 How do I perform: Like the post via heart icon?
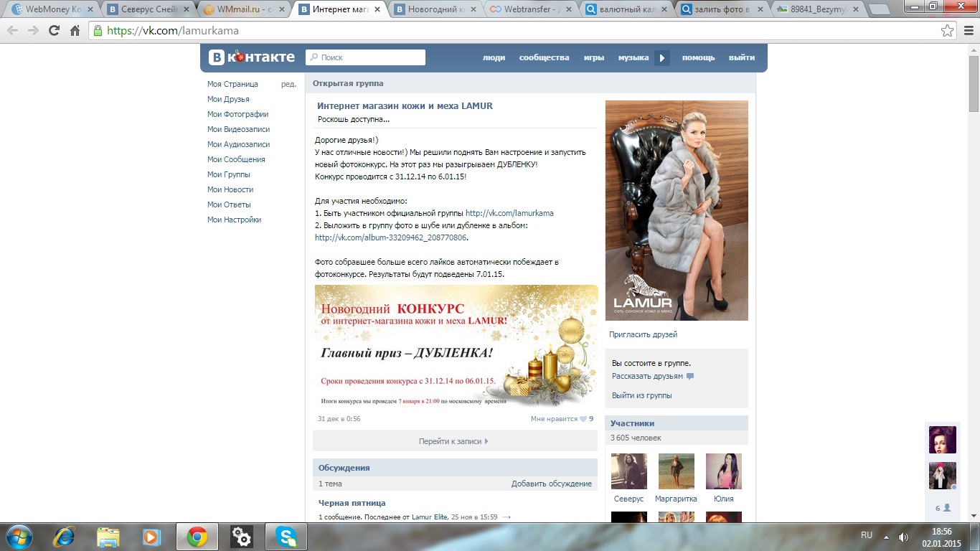coord(583,419)
